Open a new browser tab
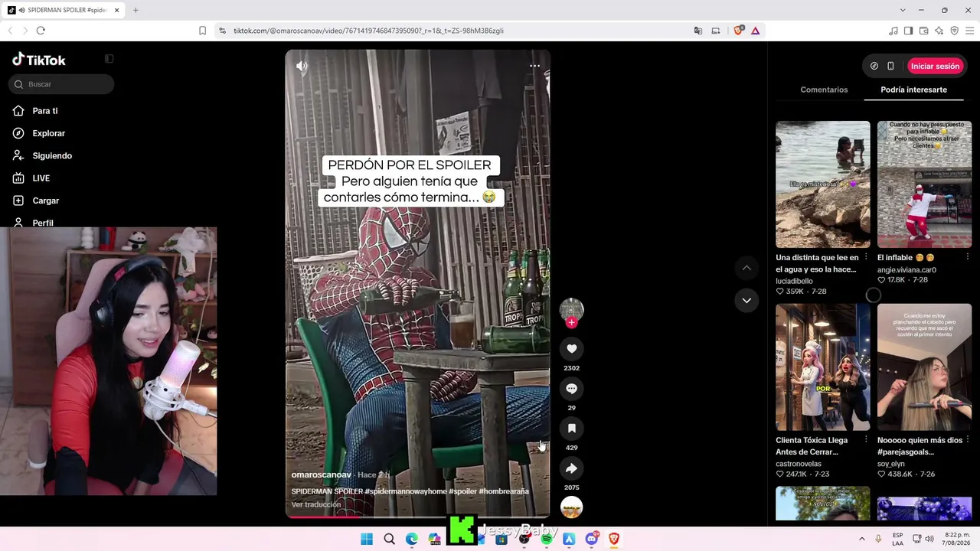The width and height of the screenshot is (980, 551). (x=136, y=10)
